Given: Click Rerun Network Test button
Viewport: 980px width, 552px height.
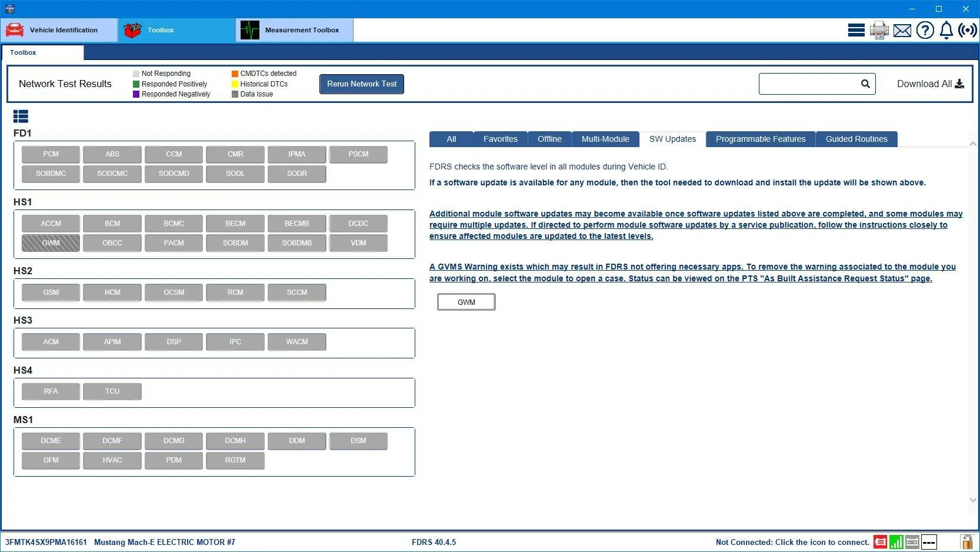Looking at the screenshot, I should pos(362,84).
